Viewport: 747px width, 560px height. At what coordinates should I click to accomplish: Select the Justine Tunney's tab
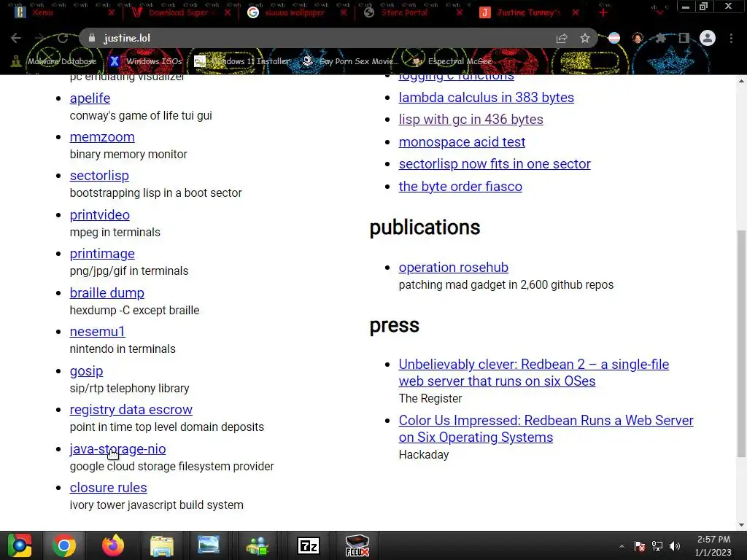(528, 12)
